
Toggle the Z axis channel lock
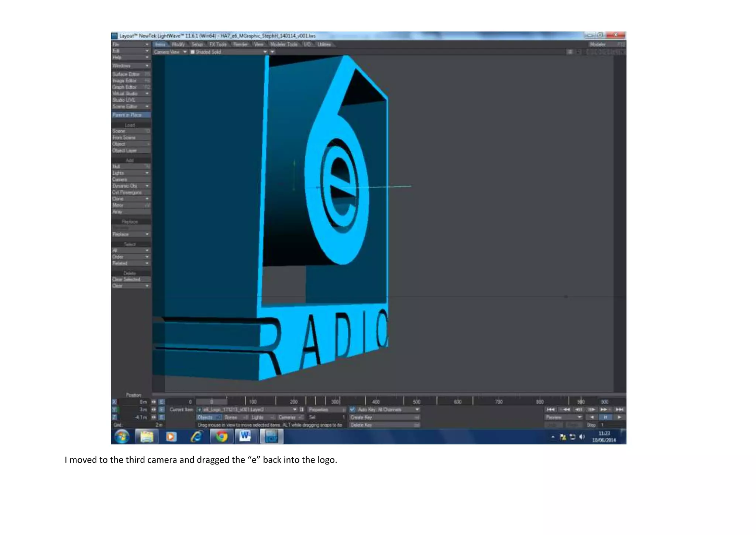click(x=114, y=417)
